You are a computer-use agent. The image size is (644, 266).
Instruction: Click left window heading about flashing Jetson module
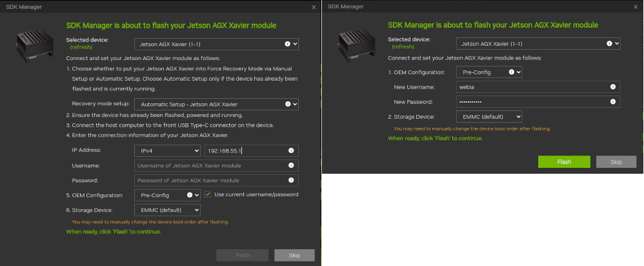click(171, 25)
